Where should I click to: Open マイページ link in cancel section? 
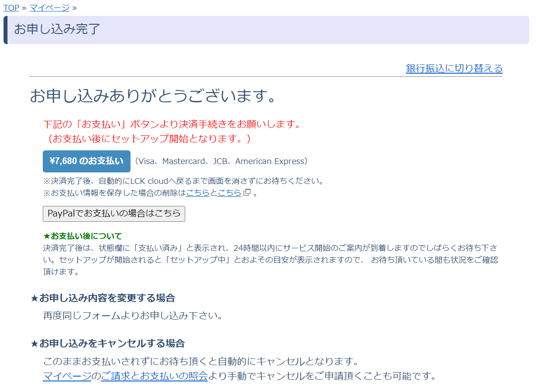coord(67,376)
